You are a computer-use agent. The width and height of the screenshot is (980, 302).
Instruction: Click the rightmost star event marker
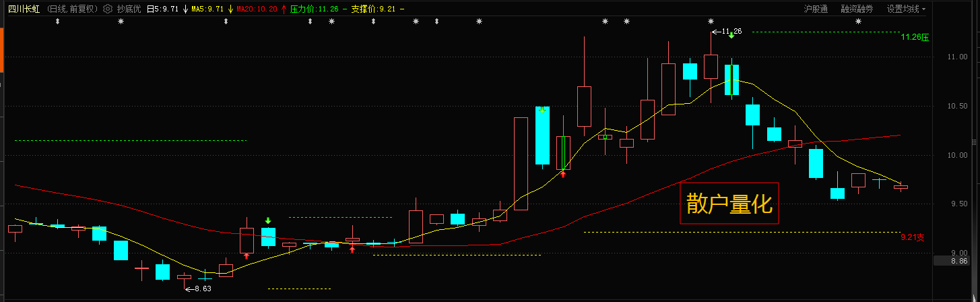click(858, 22)
